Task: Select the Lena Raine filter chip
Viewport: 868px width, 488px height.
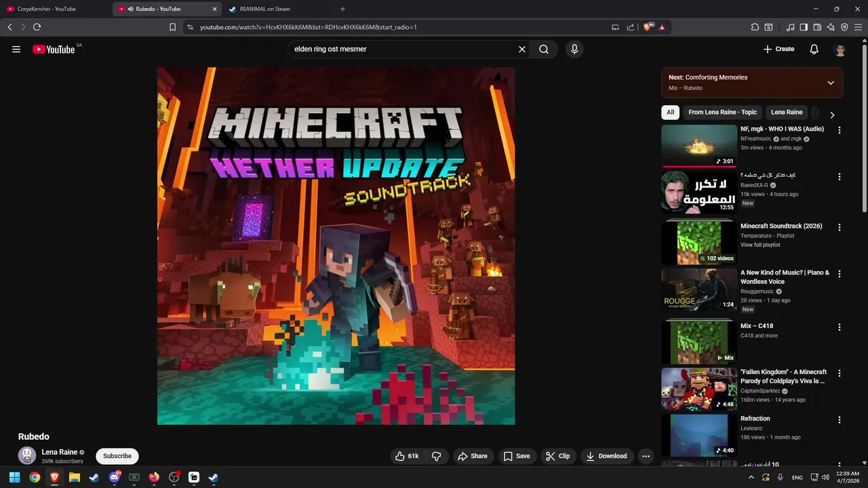Action: [x=787, y=113]
